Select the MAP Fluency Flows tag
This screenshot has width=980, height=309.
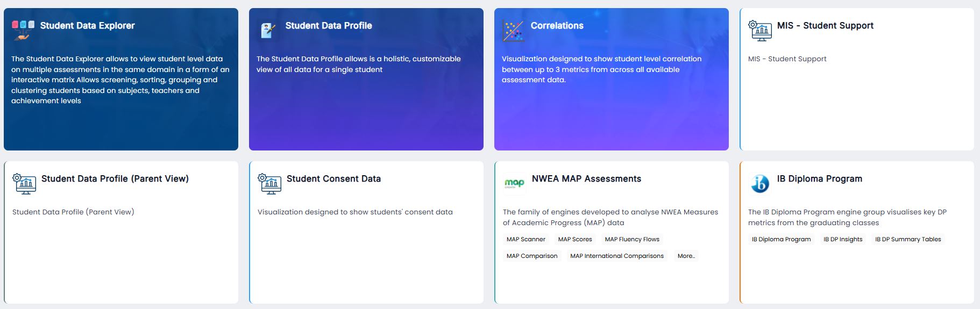coord(632,239)
